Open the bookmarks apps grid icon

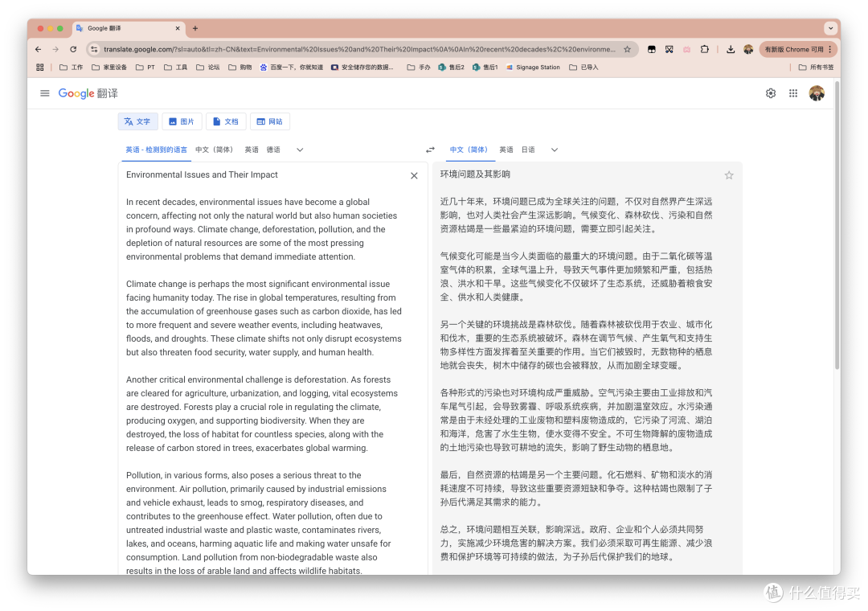click(40, 67)
